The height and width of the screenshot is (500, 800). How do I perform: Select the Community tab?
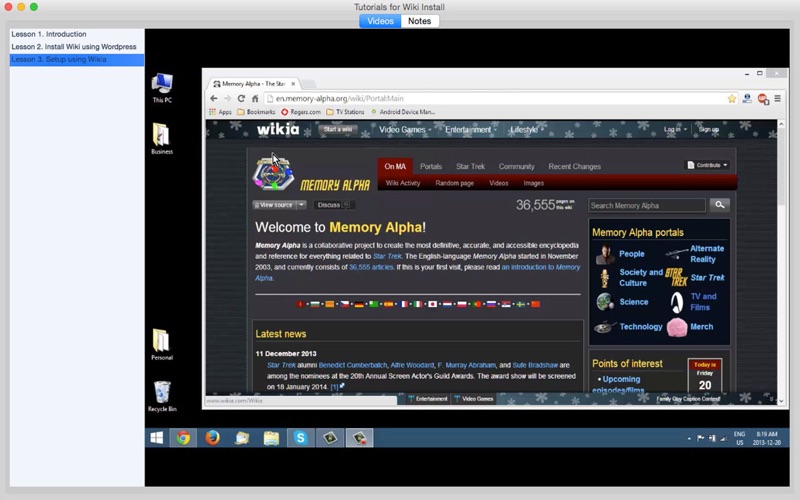tap(516, 166)
